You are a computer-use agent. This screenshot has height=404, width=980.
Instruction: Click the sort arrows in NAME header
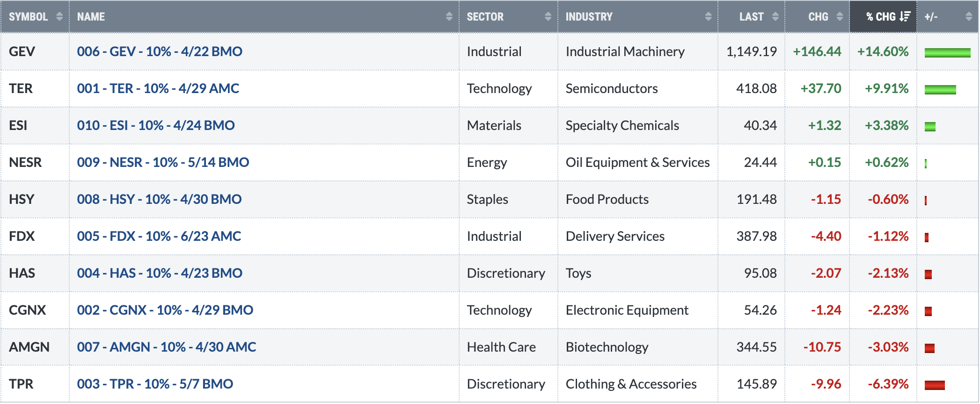click(x=449, y=17)
